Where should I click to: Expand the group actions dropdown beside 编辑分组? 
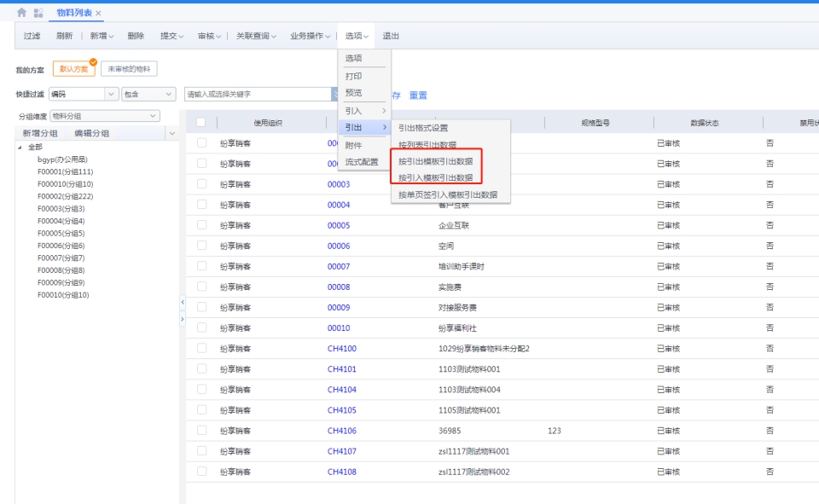[x=172, y=134]
